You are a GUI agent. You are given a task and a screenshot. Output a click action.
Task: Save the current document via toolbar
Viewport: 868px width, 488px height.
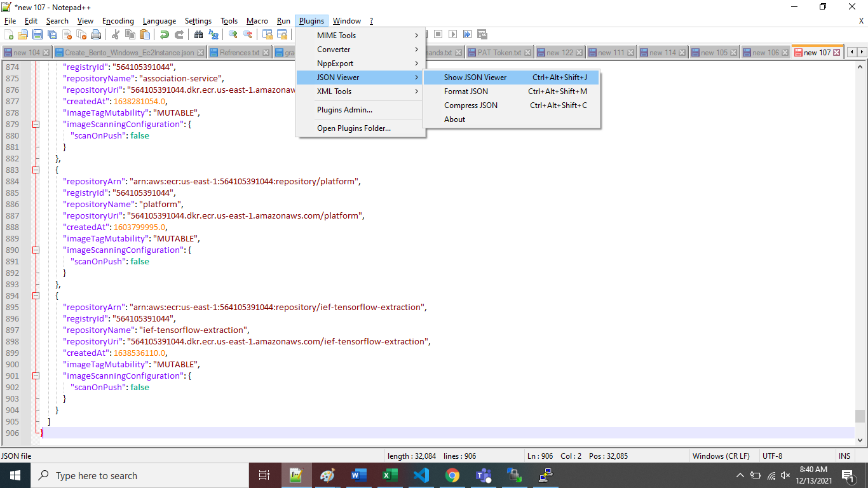(x=37, y=34)
